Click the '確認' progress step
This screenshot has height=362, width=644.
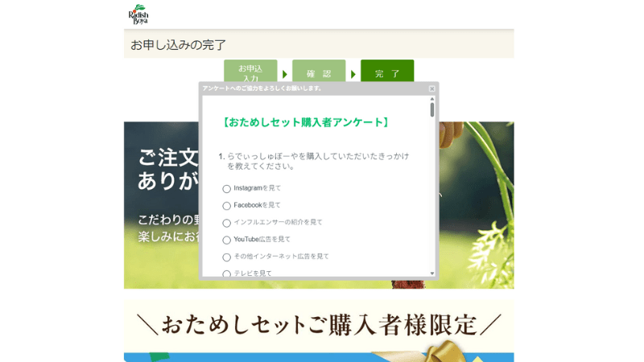point(318,73)
